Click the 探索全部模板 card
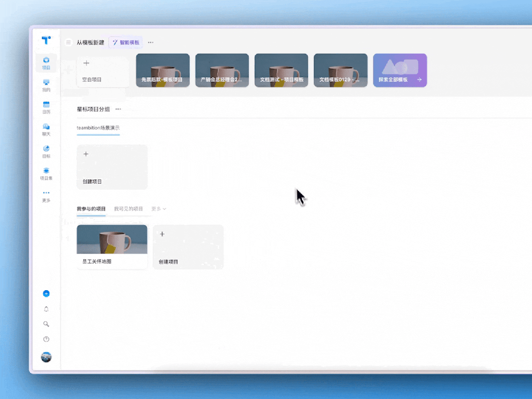The width and height of the screenshot is (532, 399). tap(399, 70)
